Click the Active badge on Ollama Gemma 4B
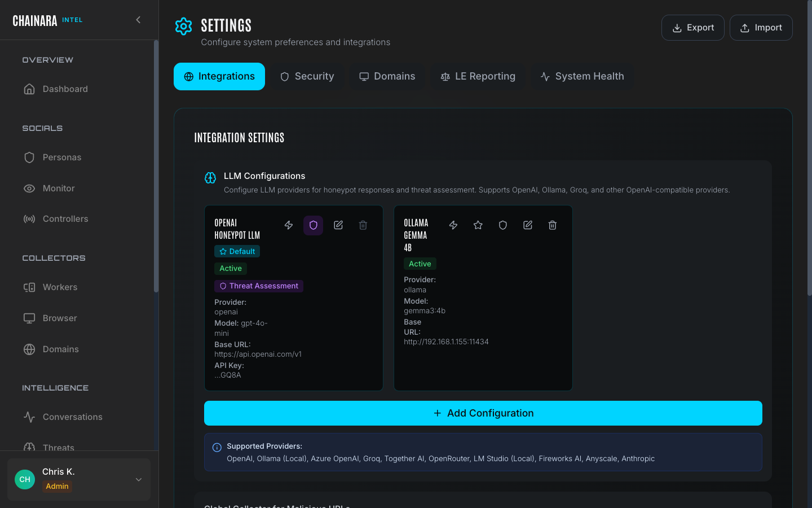 (x=420, y=264)
